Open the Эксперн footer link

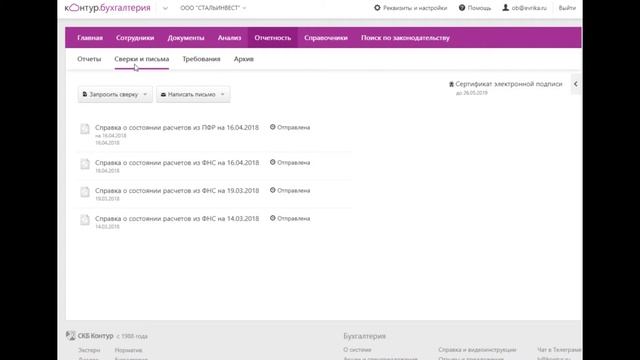tap(89, 350)
